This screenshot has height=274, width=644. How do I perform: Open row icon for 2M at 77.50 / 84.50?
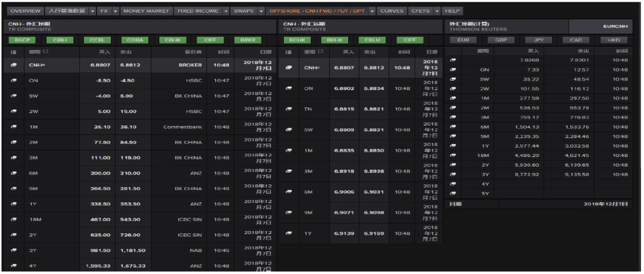click(x=14, y=142)
